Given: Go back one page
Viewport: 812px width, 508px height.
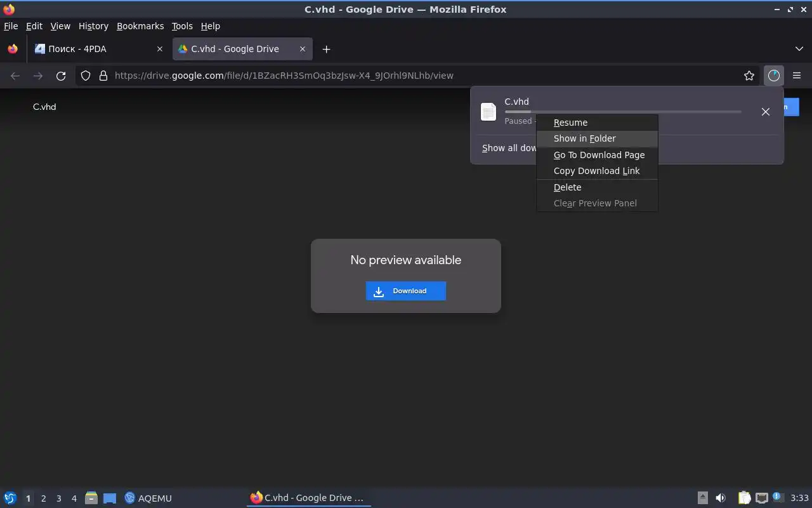Looking at the screenshot, I should 15,76.
